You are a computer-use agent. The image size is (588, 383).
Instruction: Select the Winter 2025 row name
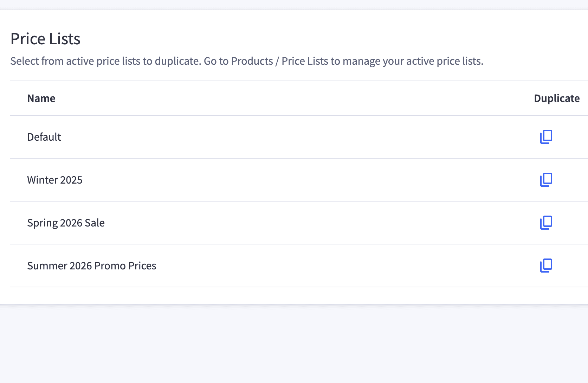pyautogui.click(x=55, y=180)
